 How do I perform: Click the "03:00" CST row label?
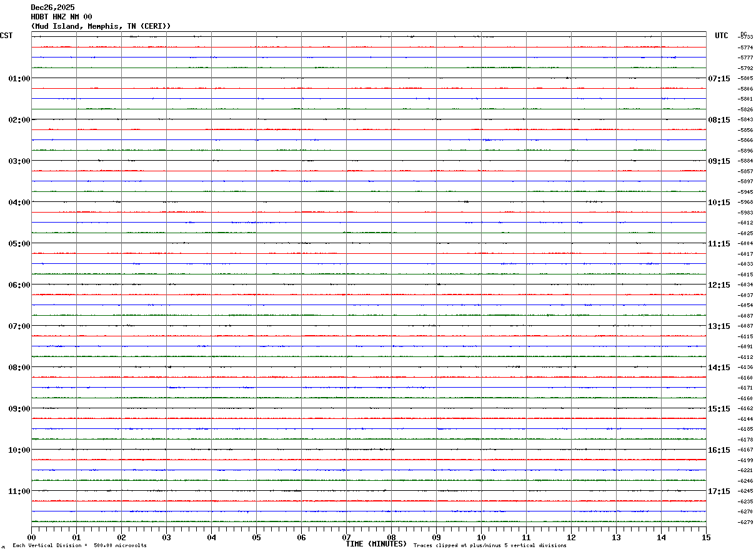click(x=19, y=161)
